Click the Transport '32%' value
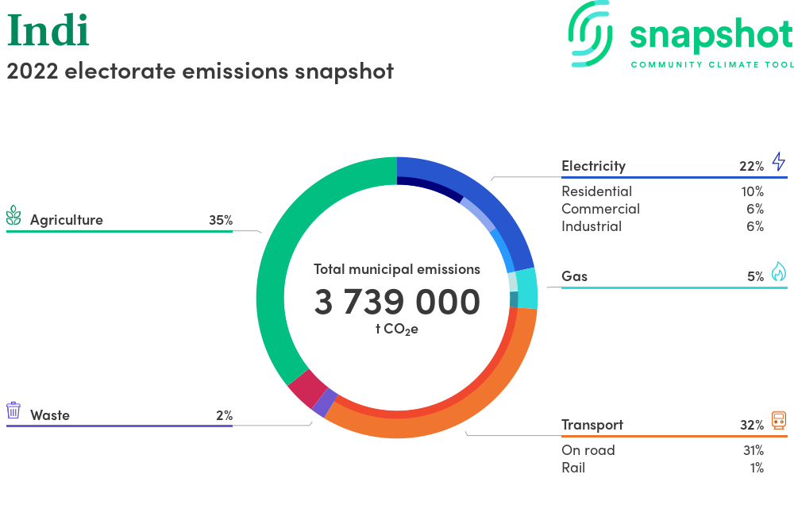The width and height of the screenshot is (794, 532). pyautogui.click(x=752, y=425)
